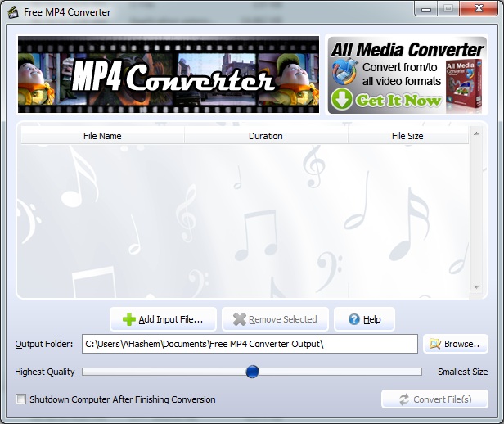Click the Highest Quality label
504x424 pixels.
pyautogui.click(x=45, y=372)
